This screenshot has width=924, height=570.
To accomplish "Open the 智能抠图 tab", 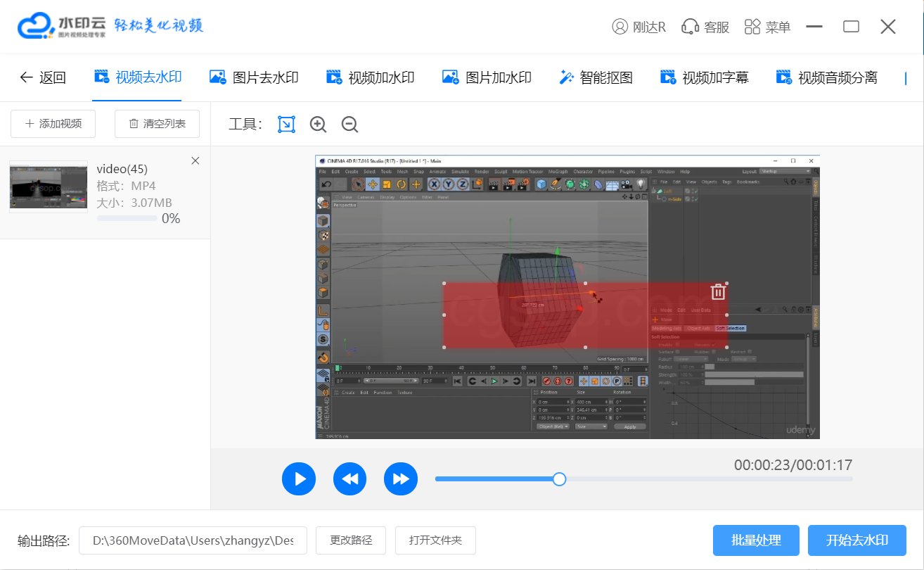I will [x=596, y=77].
